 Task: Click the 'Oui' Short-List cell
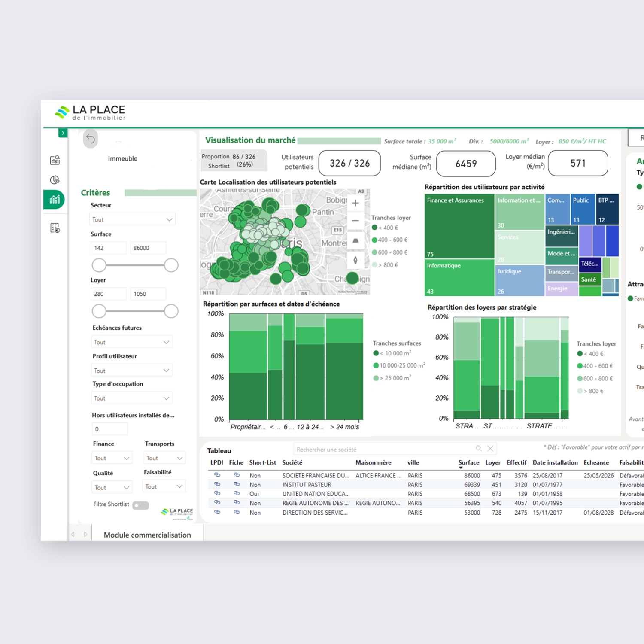(254, 494)
